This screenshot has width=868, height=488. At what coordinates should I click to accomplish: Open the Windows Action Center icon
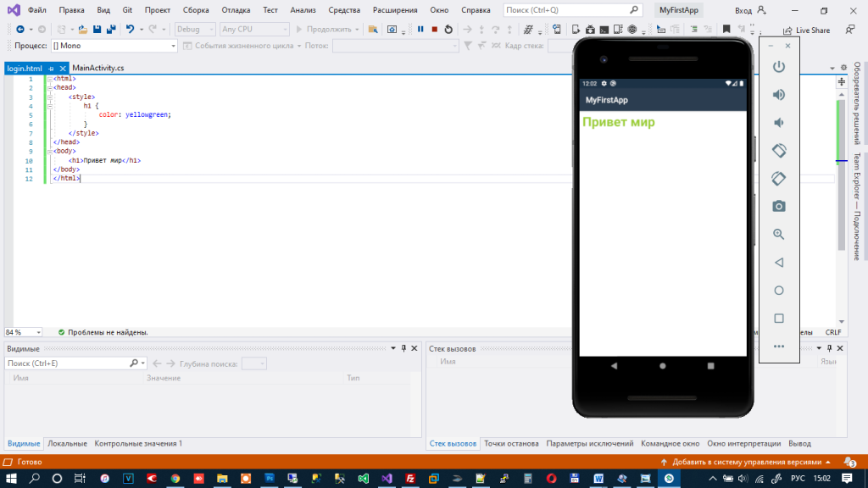click(847, 478)
